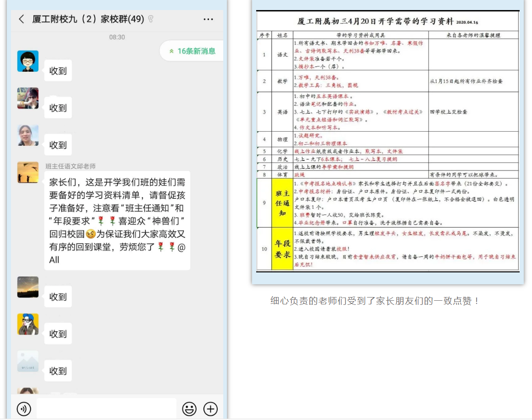Screen dimensions: 532x420
Task: Tap the blue cartoon avatar with glasses
Action: click(x=28, y=61)
